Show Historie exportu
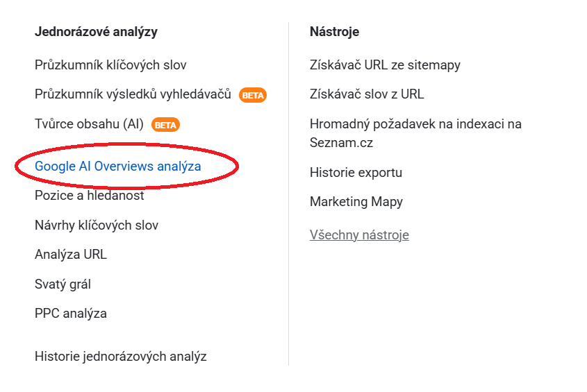Screen dimensions: 587x392 pyautogui.click(x=356, y=173)
